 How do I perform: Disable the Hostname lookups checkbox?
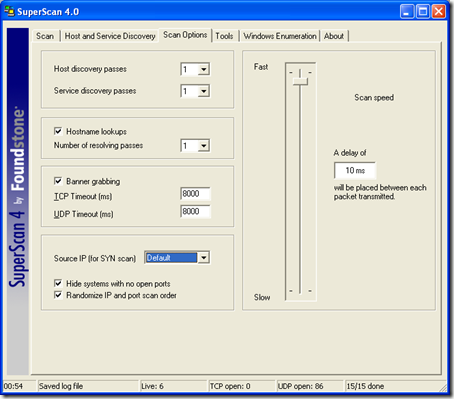(58, 131)
